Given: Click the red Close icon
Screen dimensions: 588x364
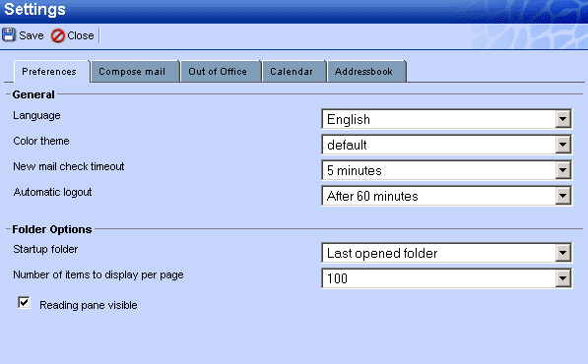Looking at the screenshot, I should point(58,35).
